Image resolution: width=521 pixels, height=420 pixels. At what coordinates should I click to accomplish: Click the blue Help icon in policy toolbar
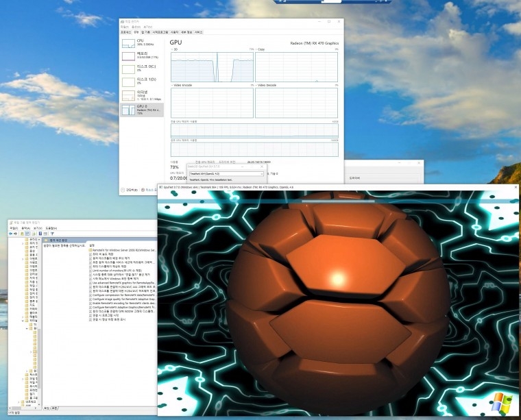click(40, 234)
